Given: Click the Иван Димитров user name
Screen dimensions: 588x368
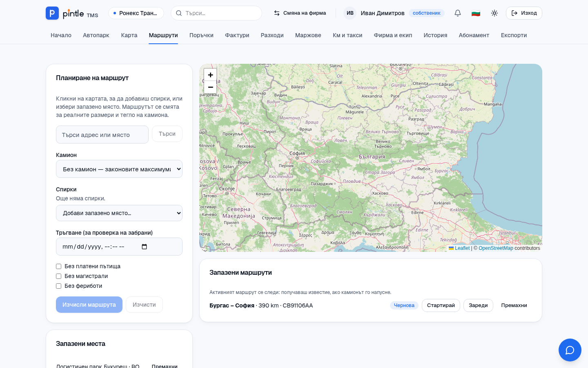Looking at the screenshot, I should pos(383,13).
